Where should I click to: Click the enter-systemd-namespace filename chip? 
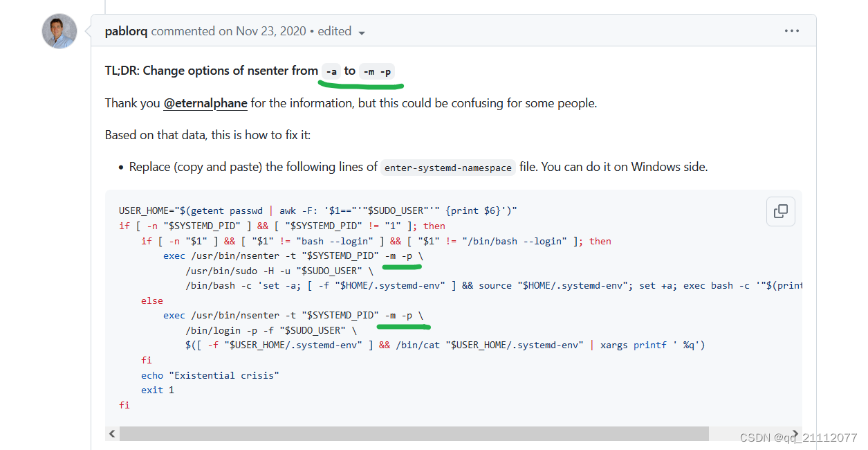pos(447,167)
